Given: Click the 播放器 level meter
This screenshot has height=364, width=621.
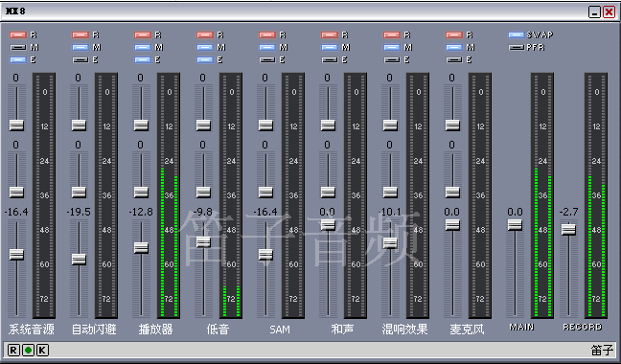Looking at the screenshot, I should (169, 195).
